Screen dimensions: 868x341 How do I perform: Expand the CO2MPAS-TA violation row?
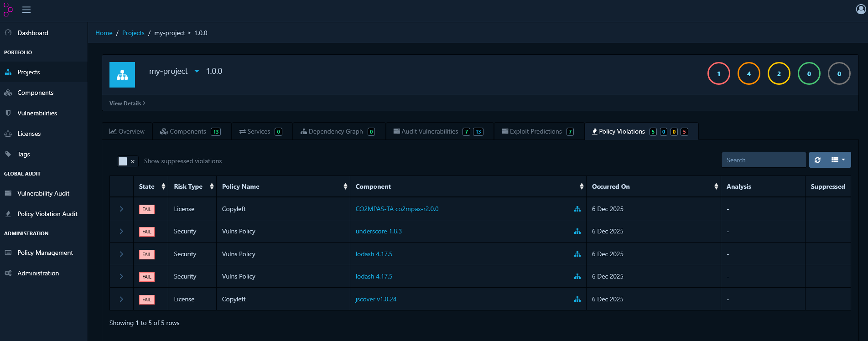click(121, 209)
